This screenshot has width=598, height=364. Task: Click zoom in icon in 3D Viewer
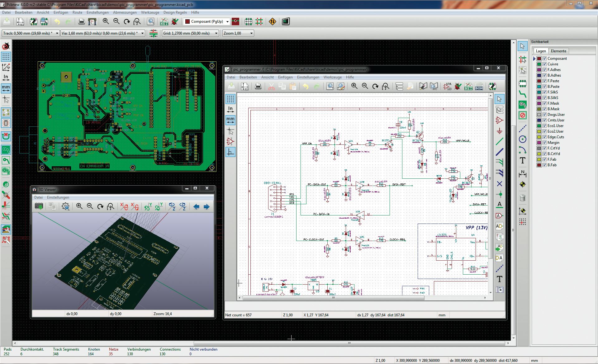point(79,206)
